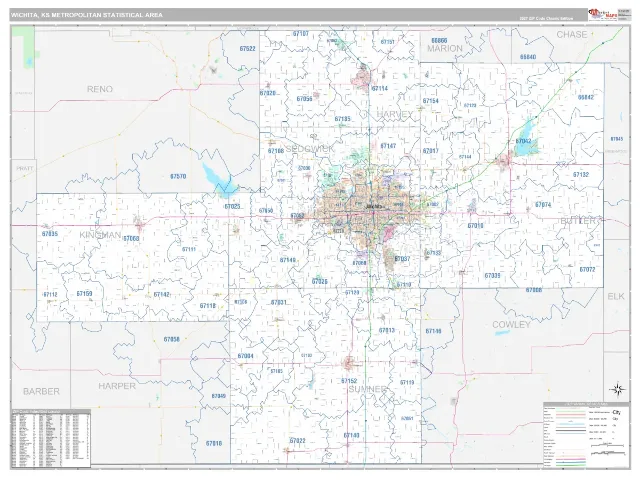This screenshot has width=640, height=480.
Task: Click ZIP code 67522
Action: tap(247, 49)
